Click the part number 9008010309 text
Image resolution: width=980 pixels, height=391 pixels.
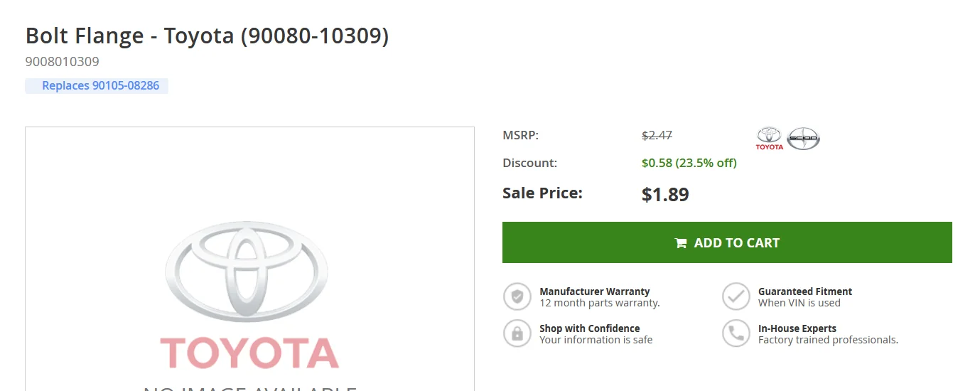coord(63,62)
